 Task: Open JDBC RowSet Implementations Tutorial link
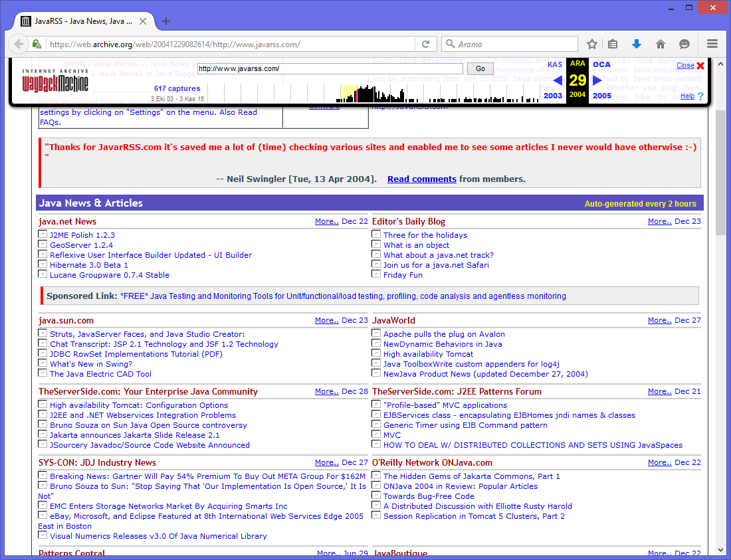[x=136, y=354]
